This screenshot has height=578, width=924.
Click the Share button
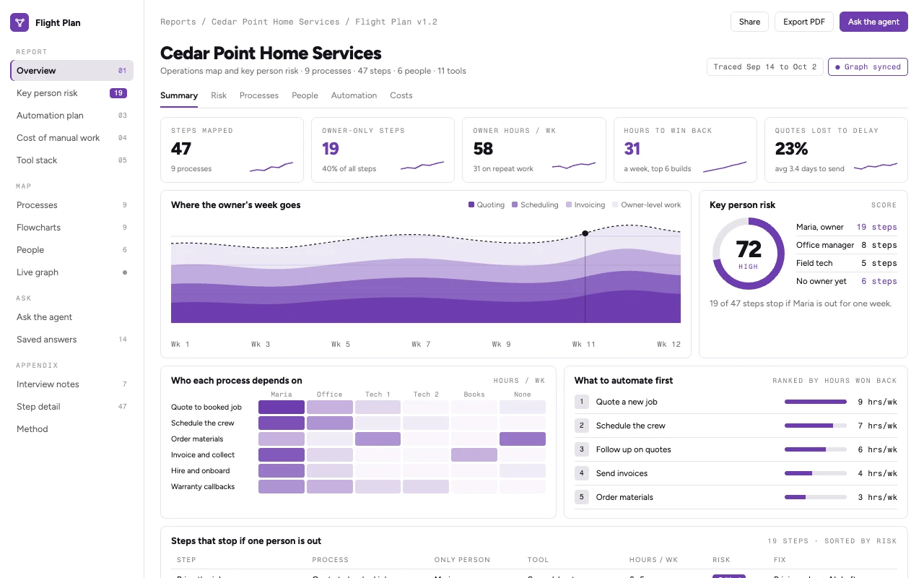(749, 22)
